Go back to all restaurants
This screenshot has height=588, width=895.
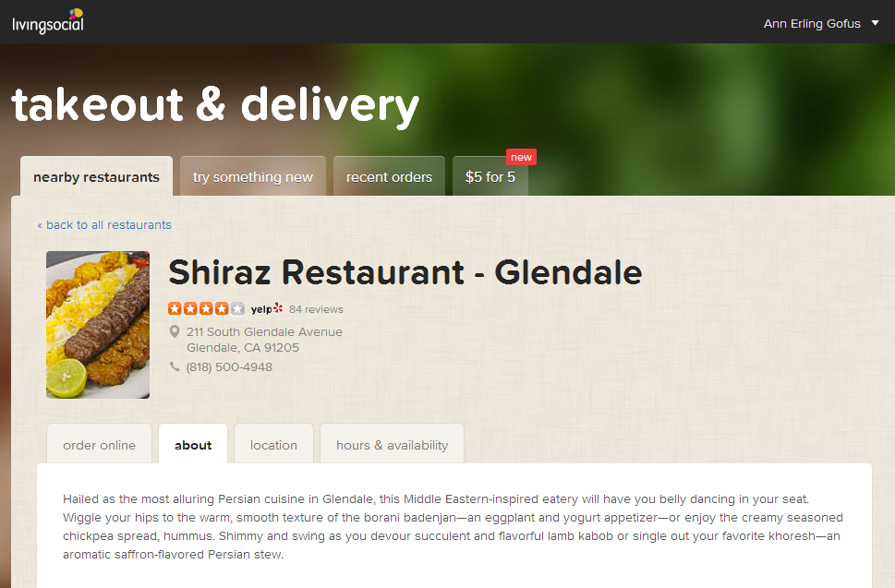coord(104,224)
